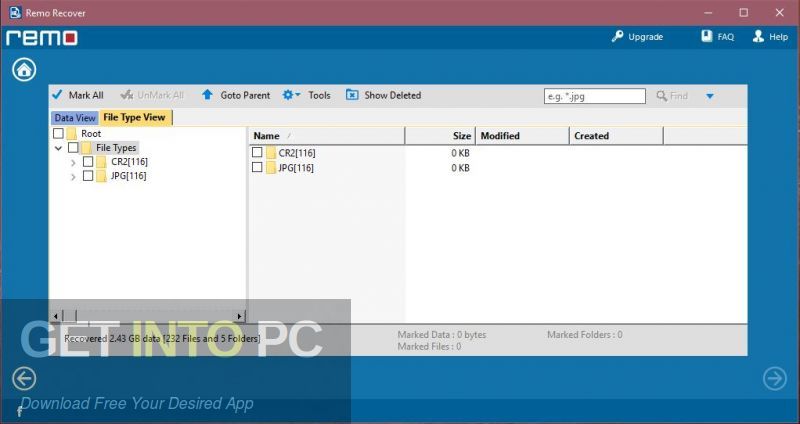Viewport: 800px width, 424px height.
Task: Click the Remo Recover title bar app icon
Action: [x=15, y=13]
